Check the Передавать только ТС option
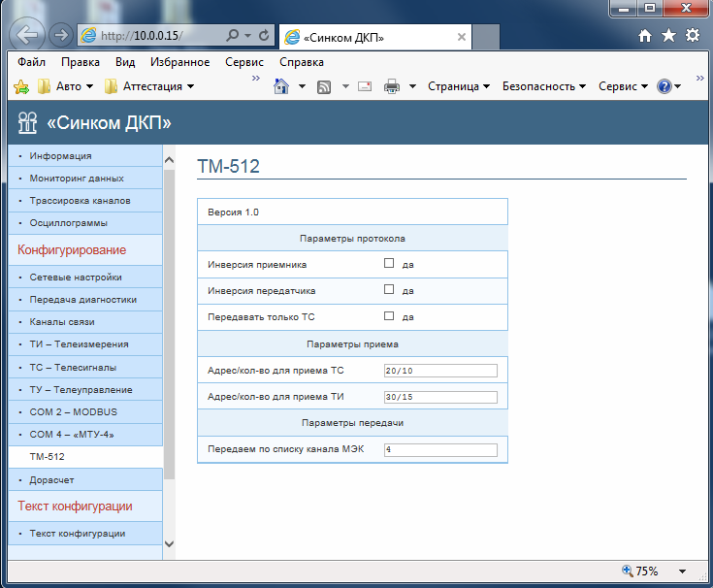This screenshot has width=713, height=588. (389, 315)
